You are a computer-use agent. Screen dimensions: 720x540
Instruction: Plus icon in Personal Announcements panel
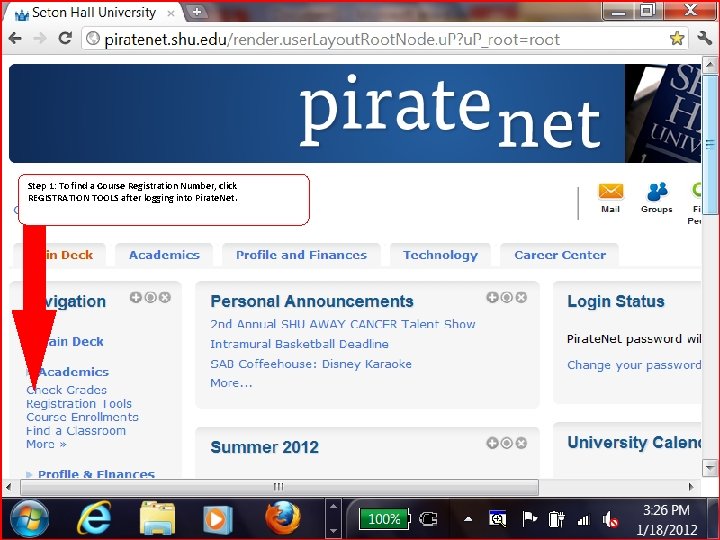tap(492, 297)
